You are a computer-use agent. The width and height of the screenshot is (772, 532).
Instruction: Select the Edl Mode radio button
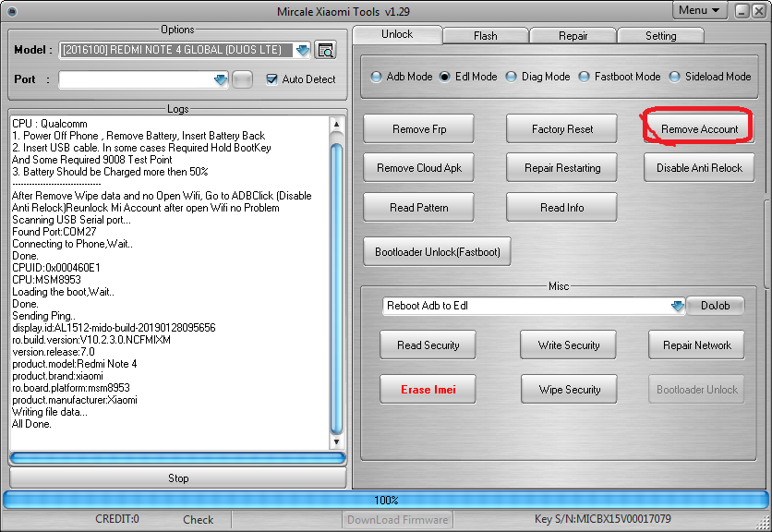tap(444, 77)
